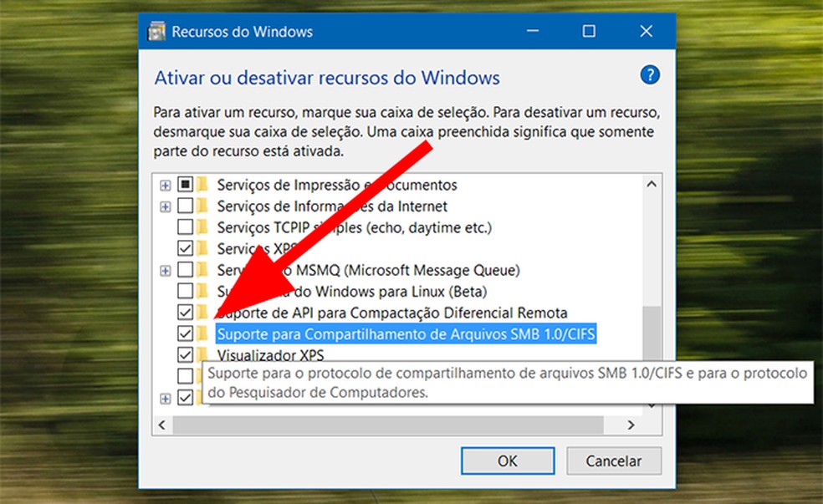The image size is (823, 504).
Task: Maximize the Recursos do Windows window
Action: (x=589, y=32)
